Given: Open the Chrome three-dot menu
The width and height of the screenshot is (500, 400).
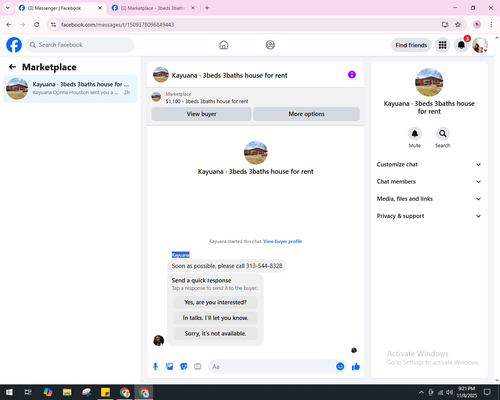Looking at the screenshot, I should 491,24.
